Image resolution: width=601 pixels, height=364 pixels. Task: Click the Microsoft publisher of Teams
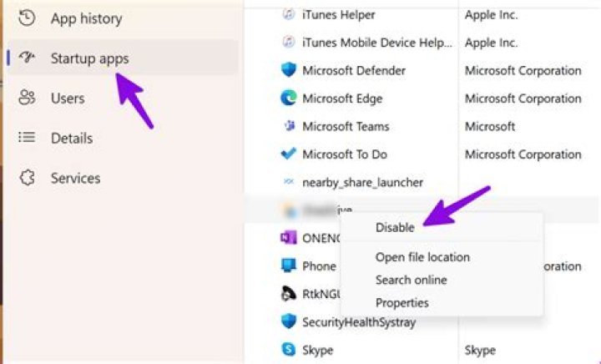tap(490, 126)
